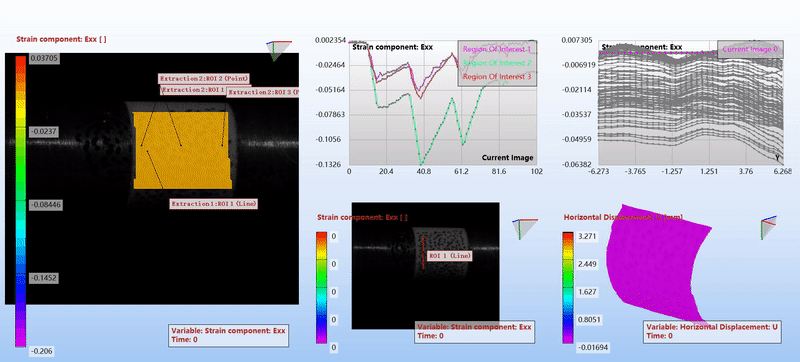Click x-axis tick -6.273 on line profile graph
The height and width of the screenshot is (362, 800).
tap(599, 172)
